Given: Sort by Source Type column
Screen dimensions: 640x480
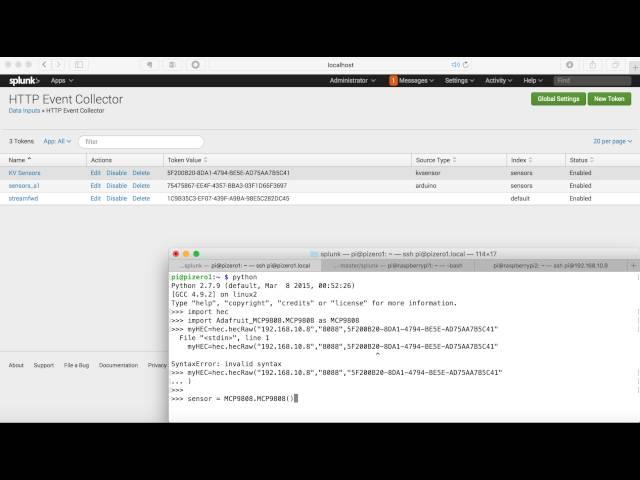Looking at the screenshot, I should click(x=436, y=160).
